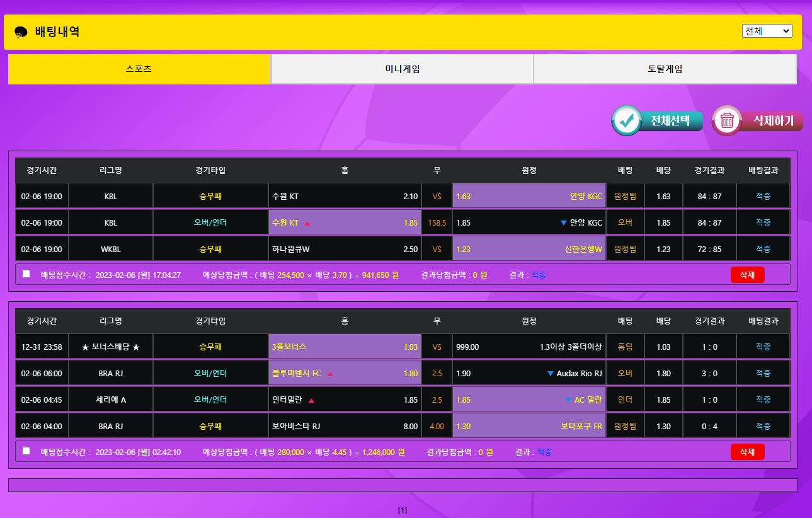This screenshot has height=518, width=812.
Task: Click red up arrow beside 인터밀란
Action: (x=311, y=400)
